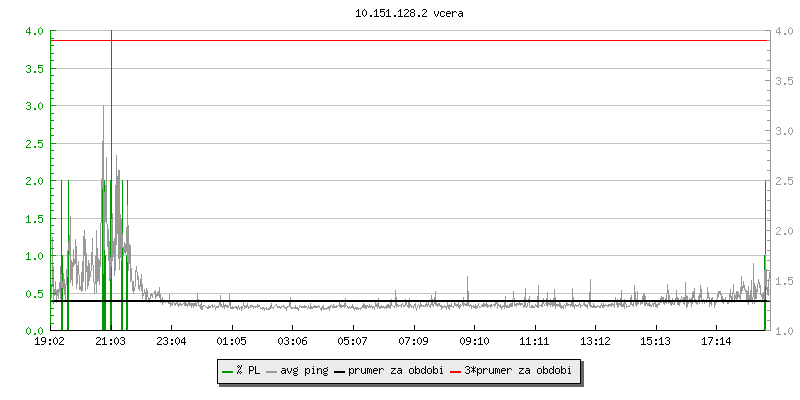Select the "3*prumer za obdobi" legend text
This screenshot has width=800, height=400.
pos(518,371)
